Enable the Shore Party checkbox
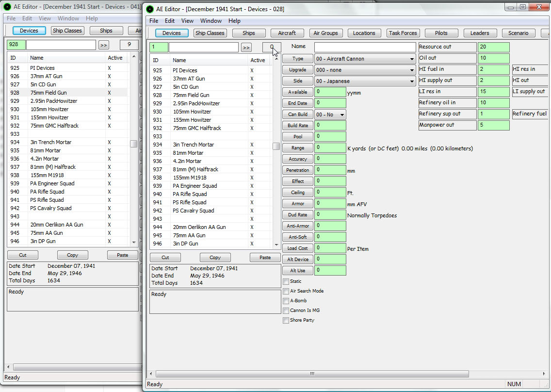Screen dimensions: 551x392 pos(286,321)
